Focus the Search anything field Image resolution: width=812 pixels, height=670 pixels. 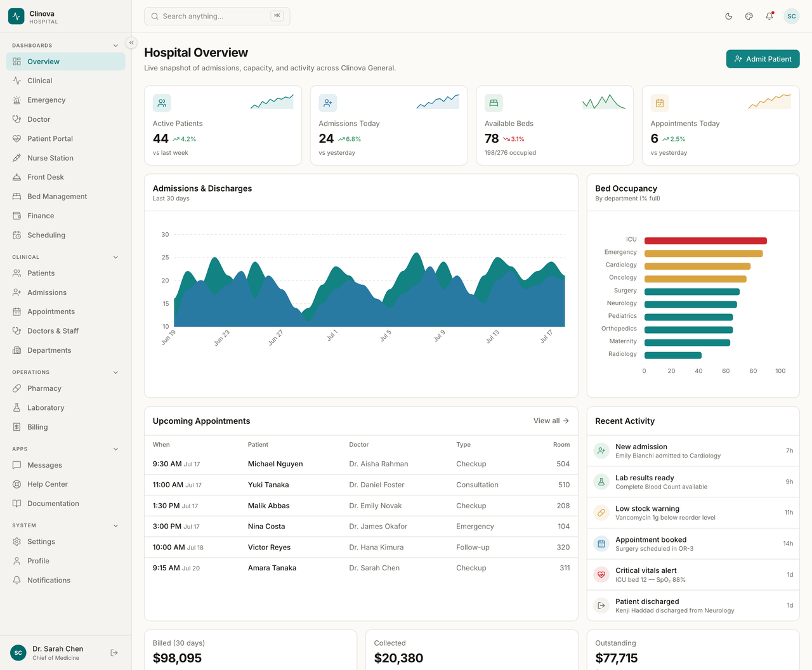coord(217,16)
